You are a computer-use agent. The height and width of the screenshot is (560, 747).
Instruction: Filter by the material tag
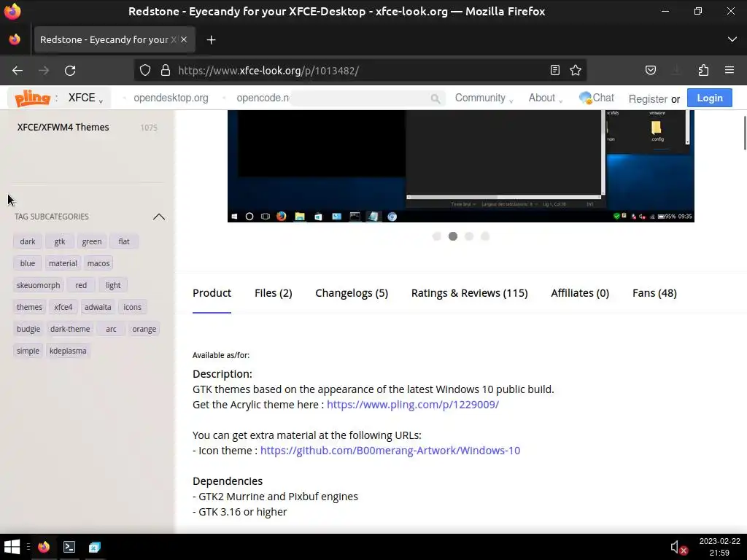(63, 263)
